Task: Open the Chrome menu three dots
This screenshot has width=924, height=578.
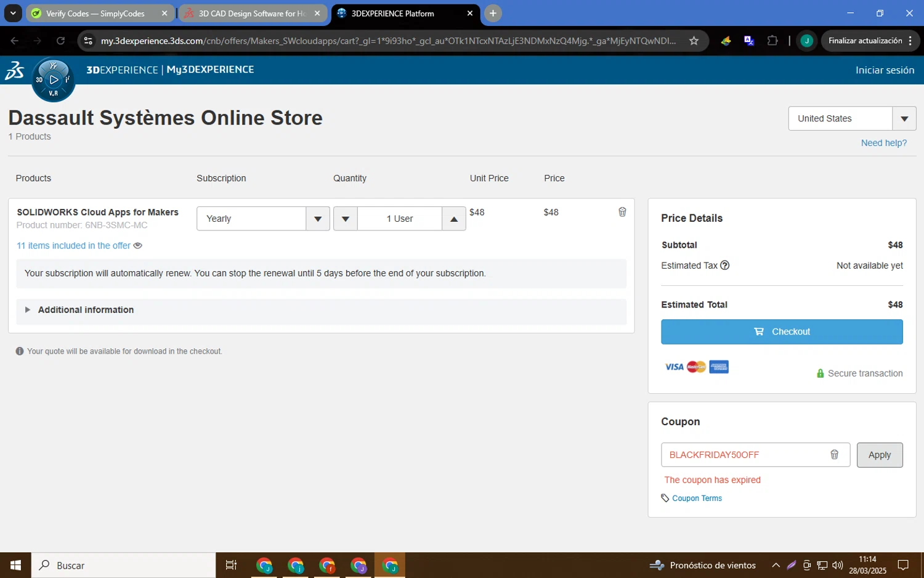Action: pos(910,41)
